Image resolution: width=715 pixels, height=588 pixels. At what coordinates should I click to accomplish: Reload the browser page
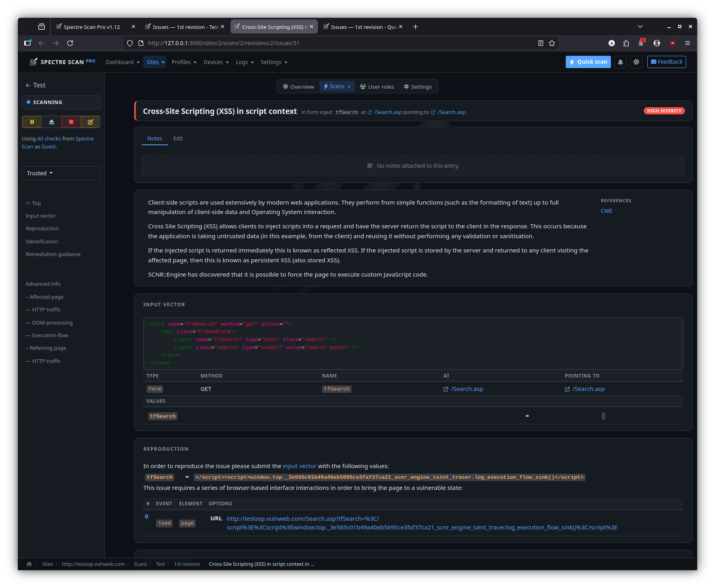70,43
